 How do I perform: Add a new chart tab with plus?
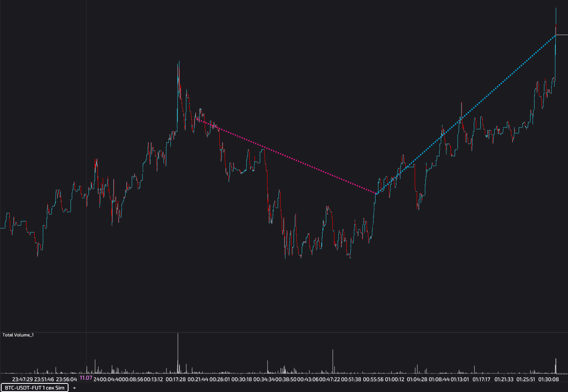tap(74, 388)
